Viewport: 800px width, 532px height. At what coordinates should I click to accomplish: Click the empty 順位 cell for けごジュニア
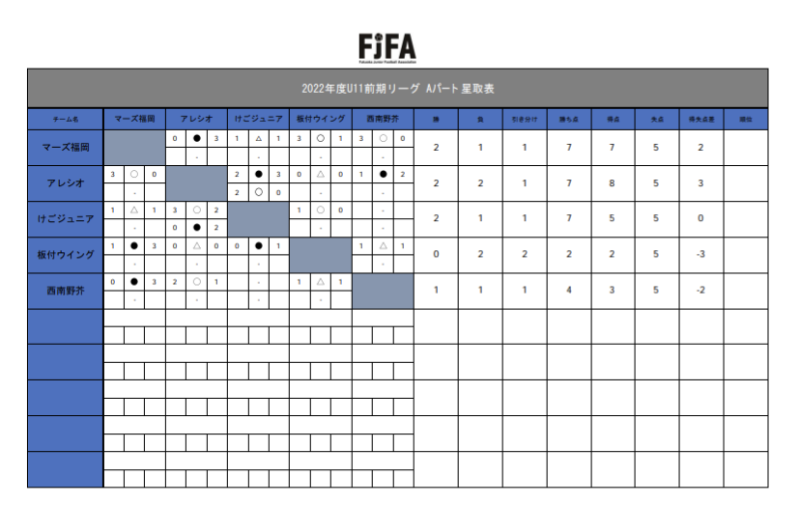[x=745, y=218]
